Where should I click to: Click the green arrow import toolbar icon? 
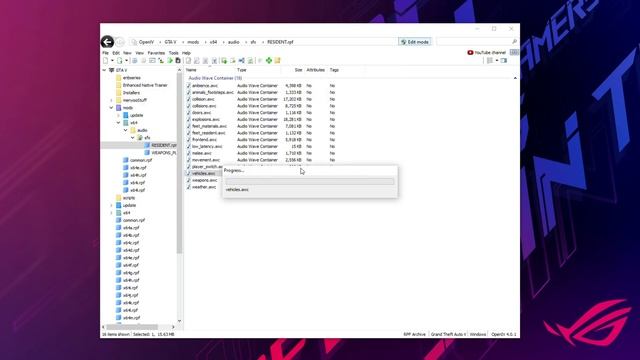click(x=170, y=60)
